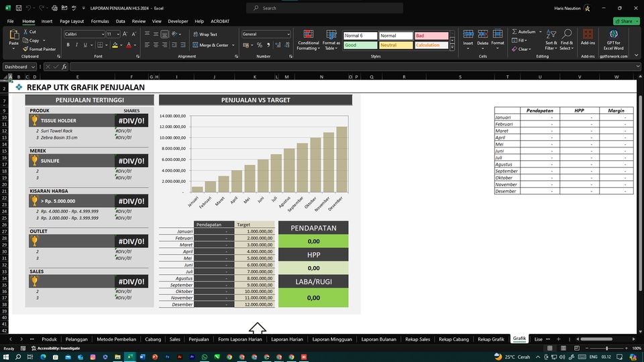This screenshot has height=362, width=644.
Task: Click the Search box in title bar
Action: point(325,8)
